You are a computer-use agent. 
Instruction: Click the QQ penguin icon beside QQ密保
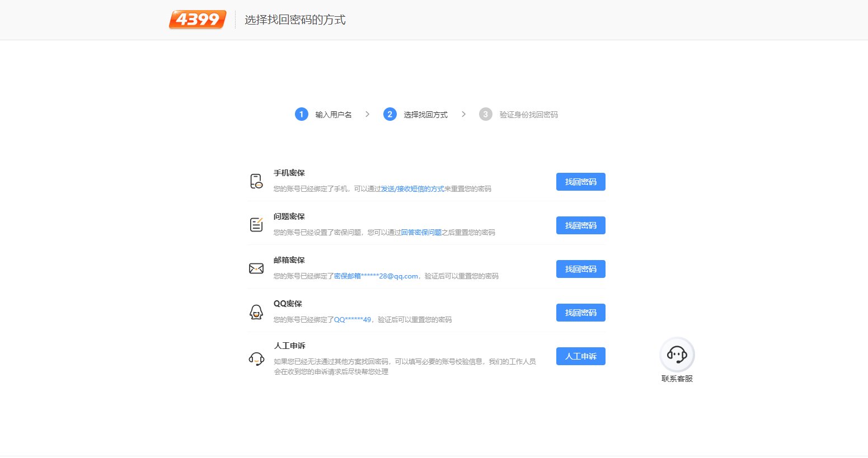[x=256, y=311]
